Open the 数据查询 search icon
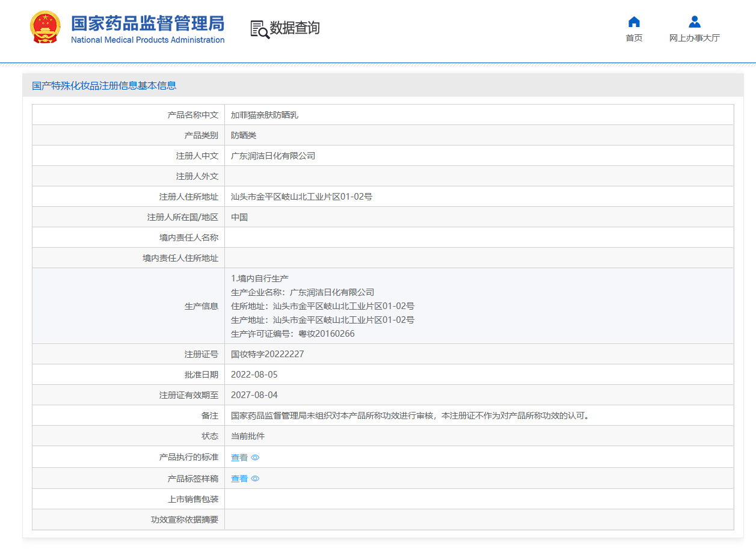Image resolution: width=756 pixels, height=549 pixels. (260, 29)
